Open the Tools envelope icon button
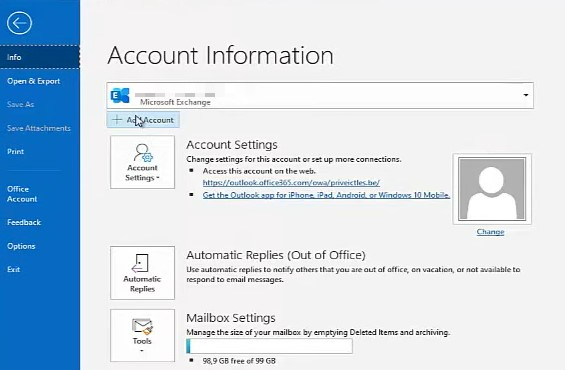565x370 pixels. pos(142,335)
